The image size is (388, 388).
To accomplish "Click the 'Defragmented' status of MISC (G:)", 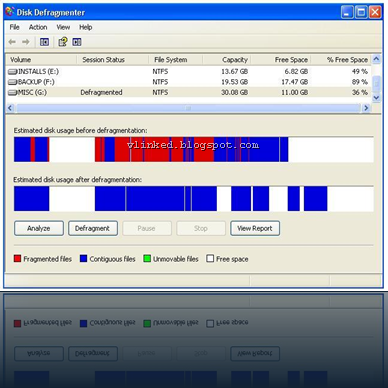I will [101, 92].
